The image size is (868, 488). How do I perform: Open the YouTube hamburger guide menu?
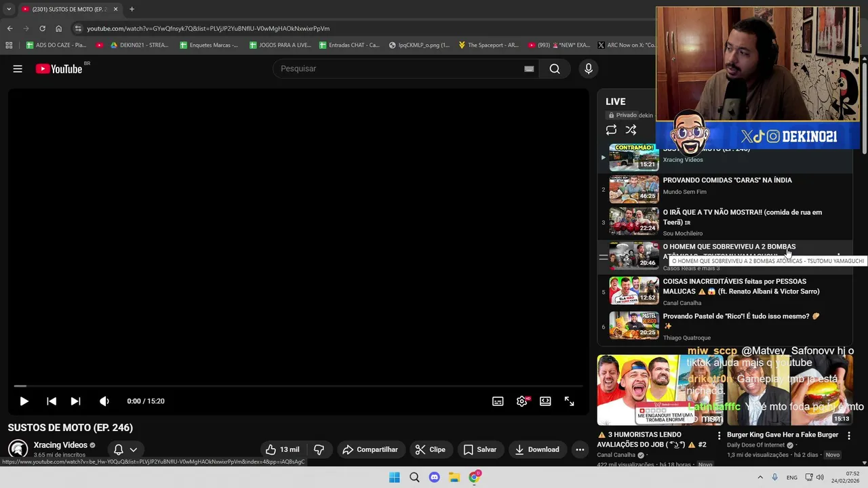coord(18,68)
